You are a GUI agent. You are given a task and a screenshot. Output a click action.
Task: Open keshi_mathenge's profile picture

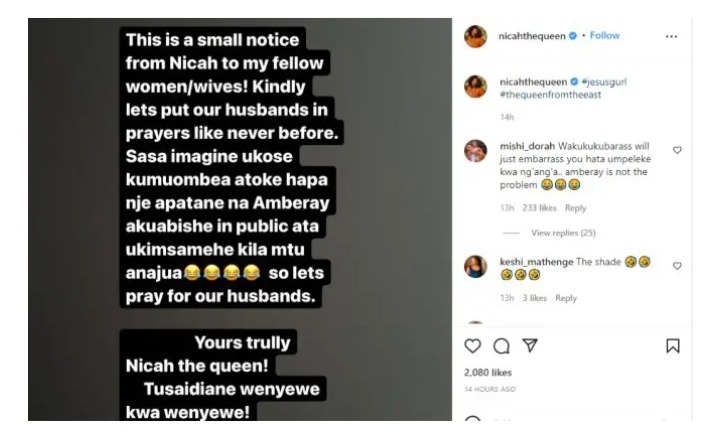(x=476, y=266)
